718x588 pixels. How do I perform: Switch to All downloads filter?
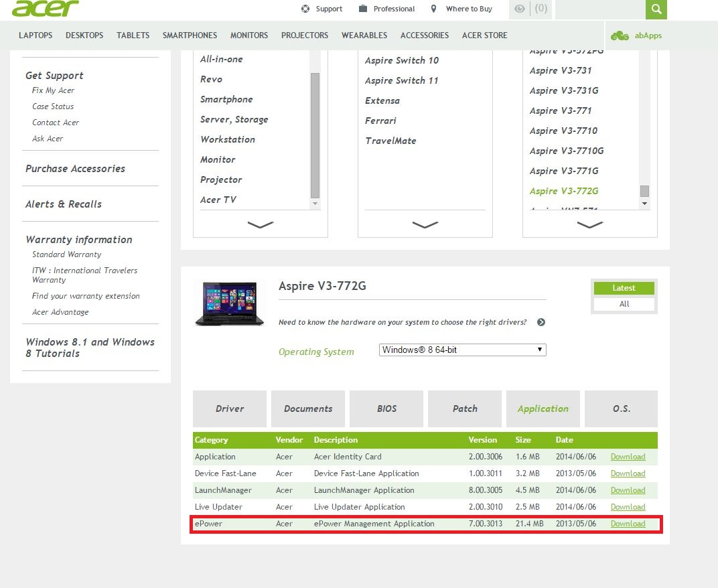tap(624, 304)
